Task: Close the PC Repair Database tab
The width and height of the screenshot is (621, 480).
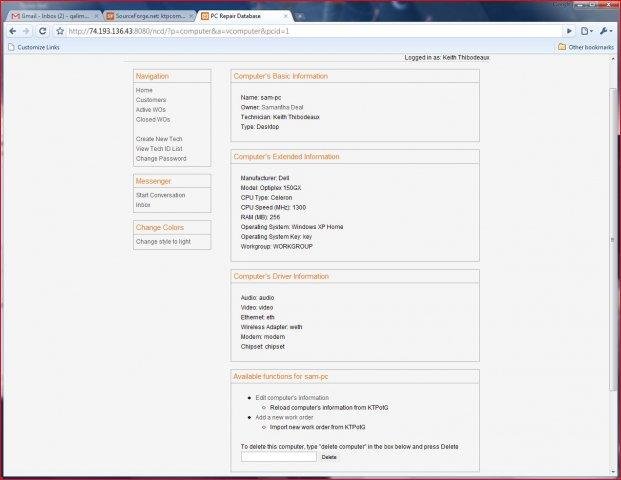Action: [x=286, y=16]
